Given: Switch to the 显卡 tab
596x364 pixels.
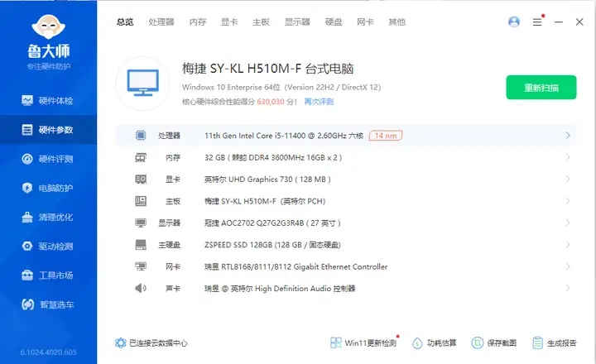Looking at the screenshot, I should [229, 22].
